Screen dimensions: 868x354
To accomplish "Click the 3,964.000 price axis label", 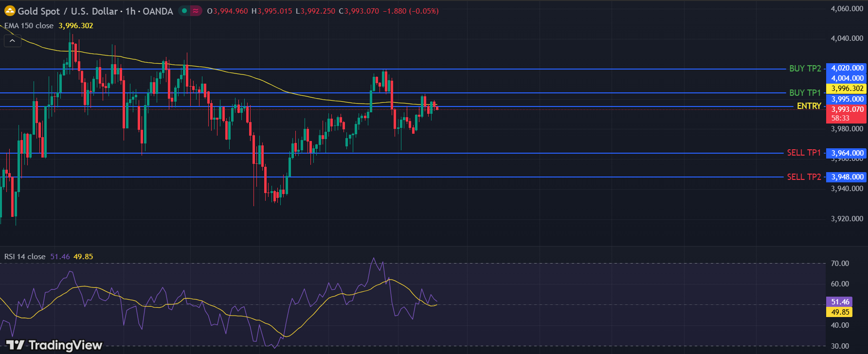I will coord(847,153).
